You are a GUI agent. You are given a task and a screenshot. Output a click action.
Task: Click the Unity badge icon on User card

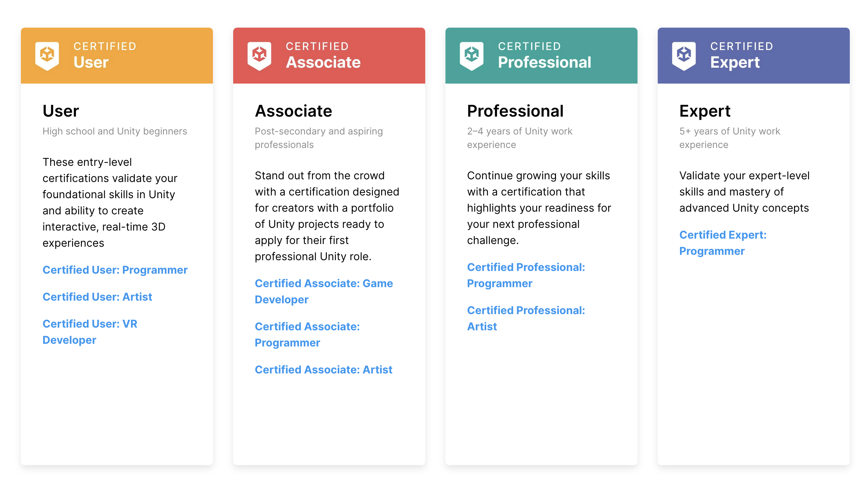(47, 55)
